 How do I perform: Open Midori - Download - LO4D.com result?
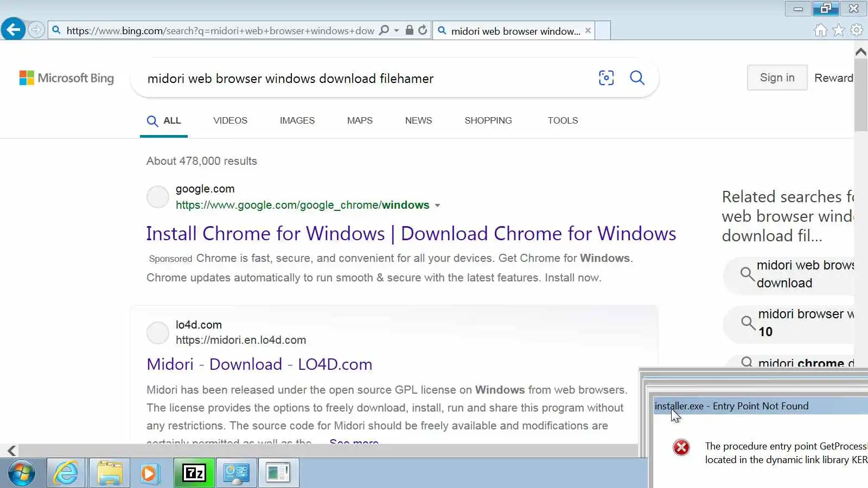pos(259,364)
